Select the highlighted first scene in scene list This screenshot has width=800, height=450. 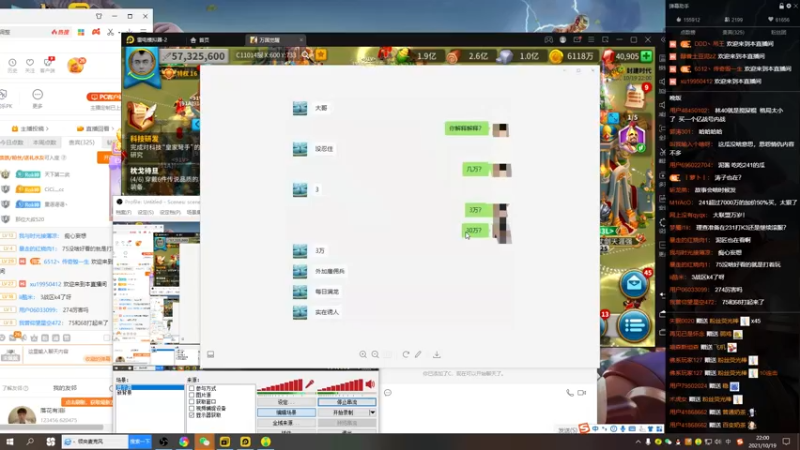150,387
